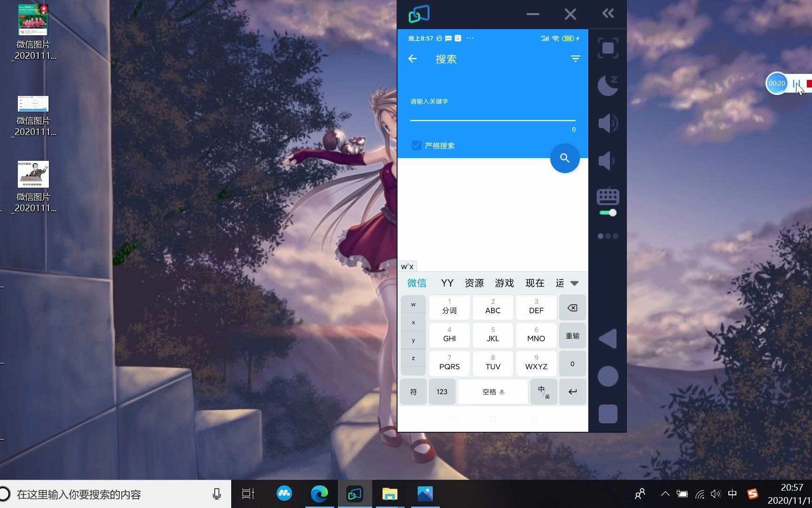Tap the backspace delete key

(x=572, y=308)
